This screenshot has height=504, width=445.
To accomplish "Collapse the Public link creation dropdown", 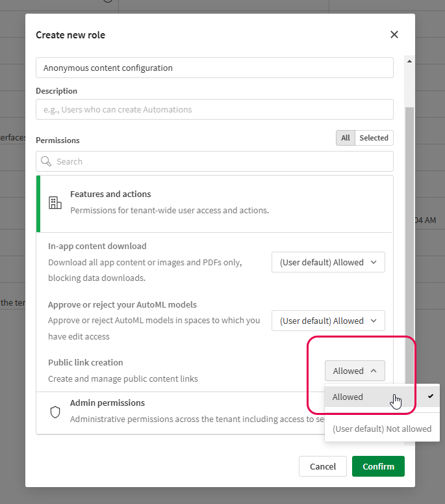I will [355, 371].
